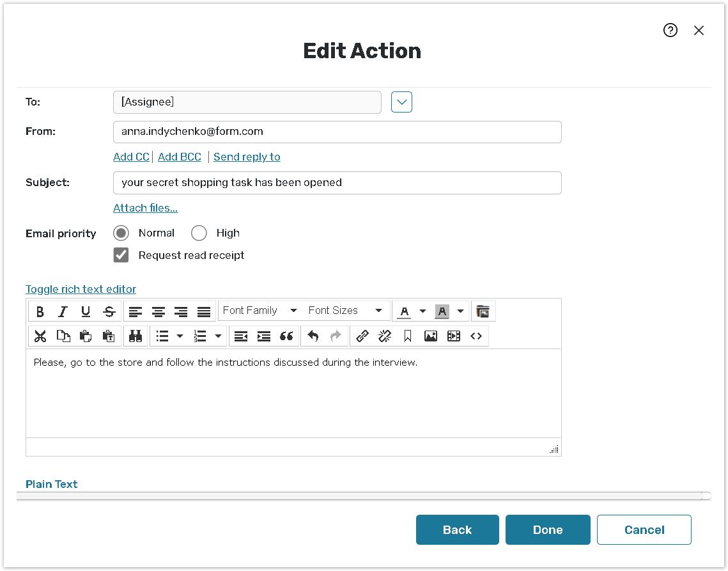Toggle bold formatting in the editor
The height and width of the screenshot is (571, 728).
click(x=40, y=311)
